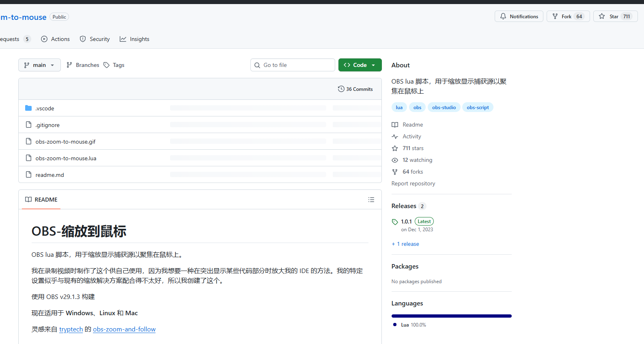Click the tag icon beside release 1.0.1

(x=395, y=222)
